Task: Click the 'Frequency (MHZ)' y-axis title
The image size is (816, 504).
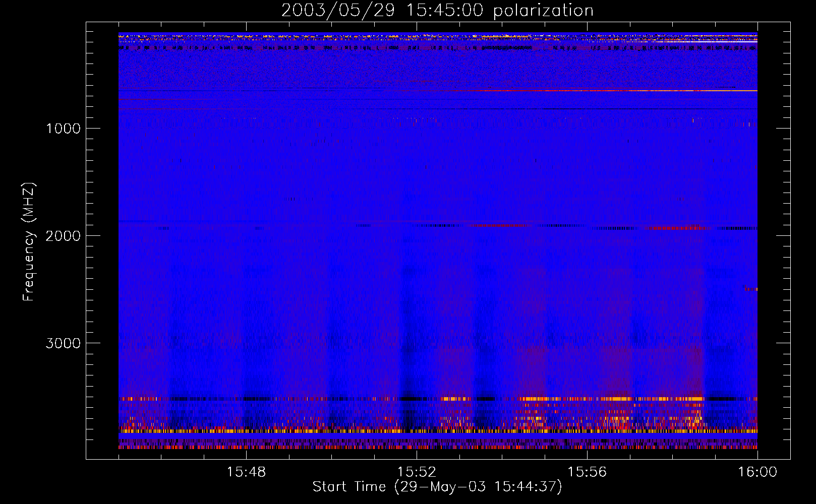Action: [29, 241]
